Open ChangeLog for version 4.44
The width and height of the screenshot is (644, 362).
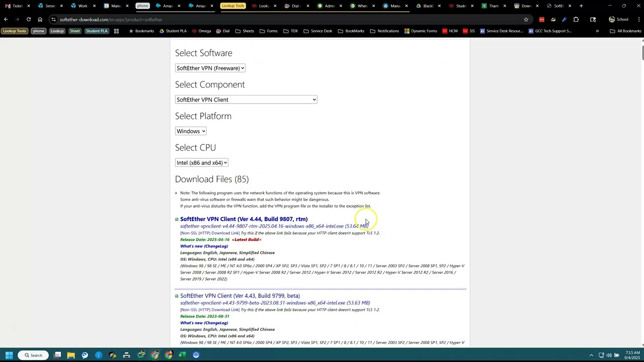[x=204, y=246]
